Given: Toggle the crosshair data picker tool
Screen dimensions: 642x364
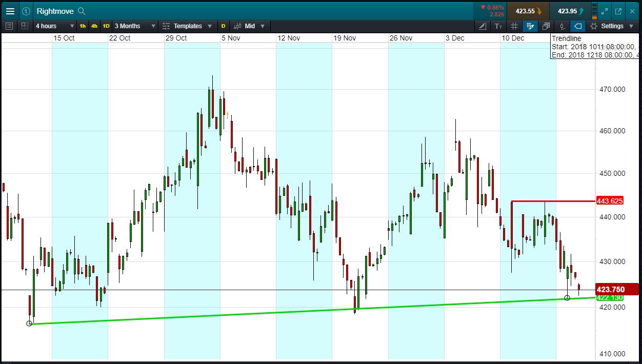Looking at the screenshot, I should (x=530, y=26).
